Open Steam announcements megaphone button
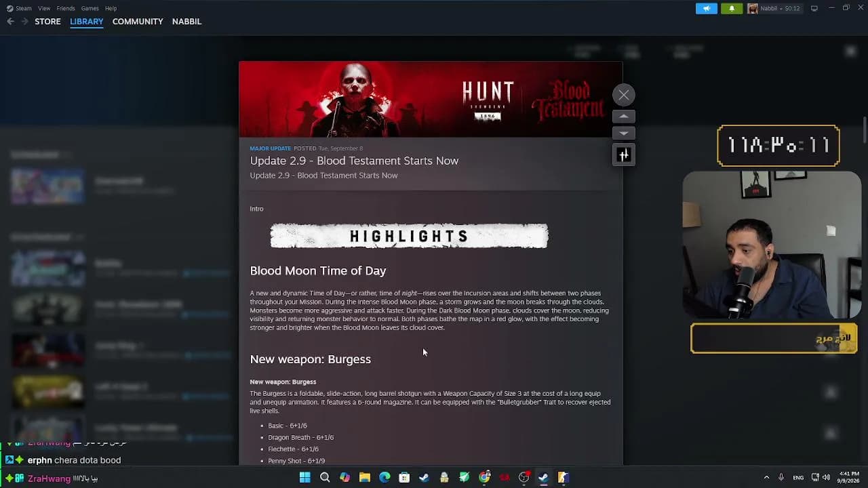This screenshot has height=488, width=868. pos(706,9)
